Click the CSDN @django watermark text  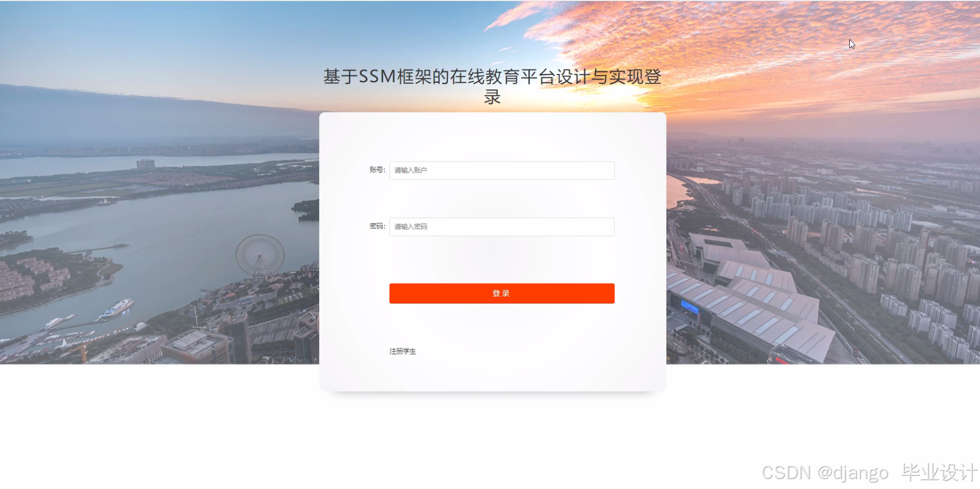825,473
